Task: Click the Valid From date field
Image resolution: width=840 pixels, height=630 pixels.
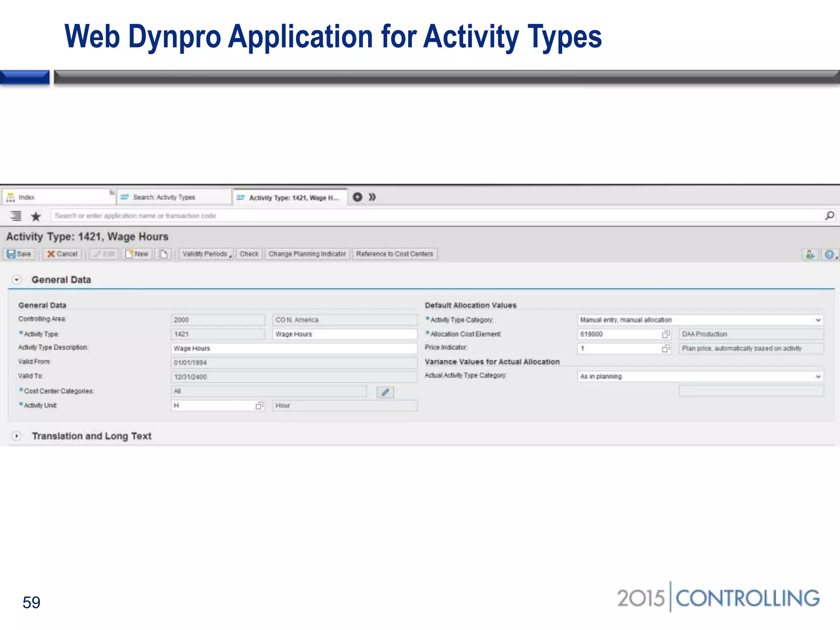Action: [294, 363]
